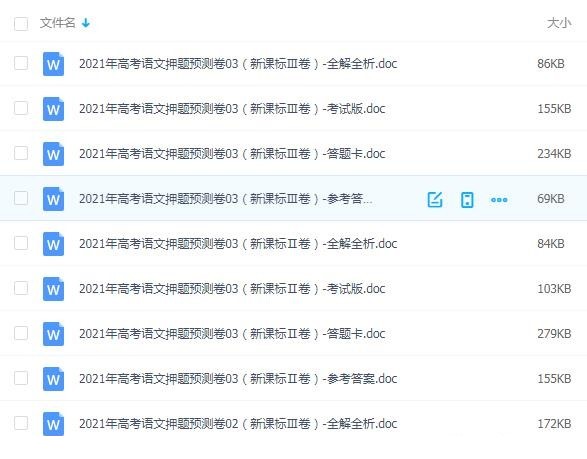Open the three-dot more menu on highlighted row
The image size is (587, 459).
click(499, 200)
